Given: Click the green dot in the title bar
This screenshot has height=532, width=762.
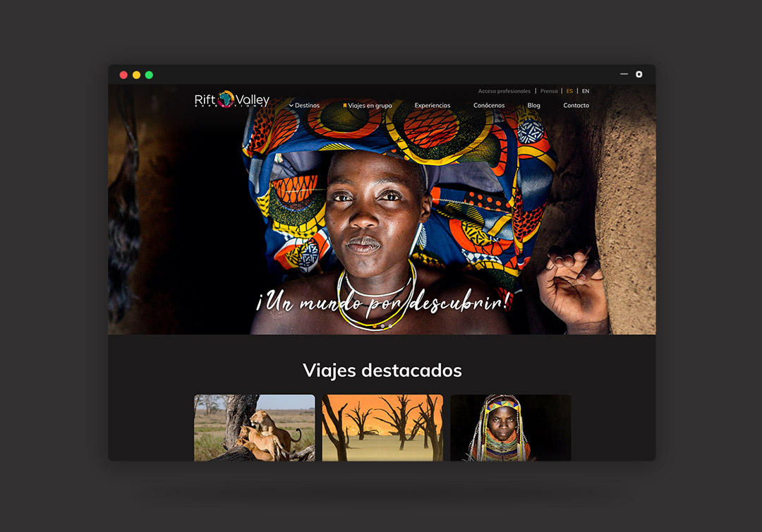Looking at the screenshot, I should [x=149, y=75].
